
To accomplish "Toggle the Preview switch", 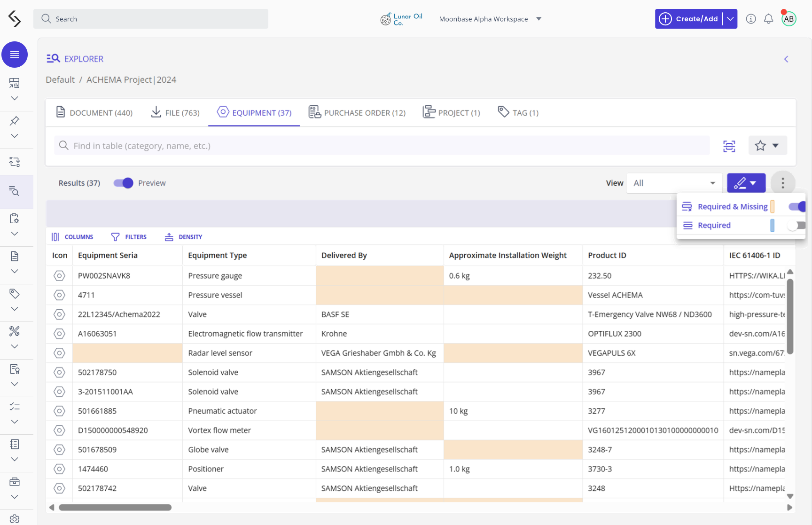I will point(123,183).
